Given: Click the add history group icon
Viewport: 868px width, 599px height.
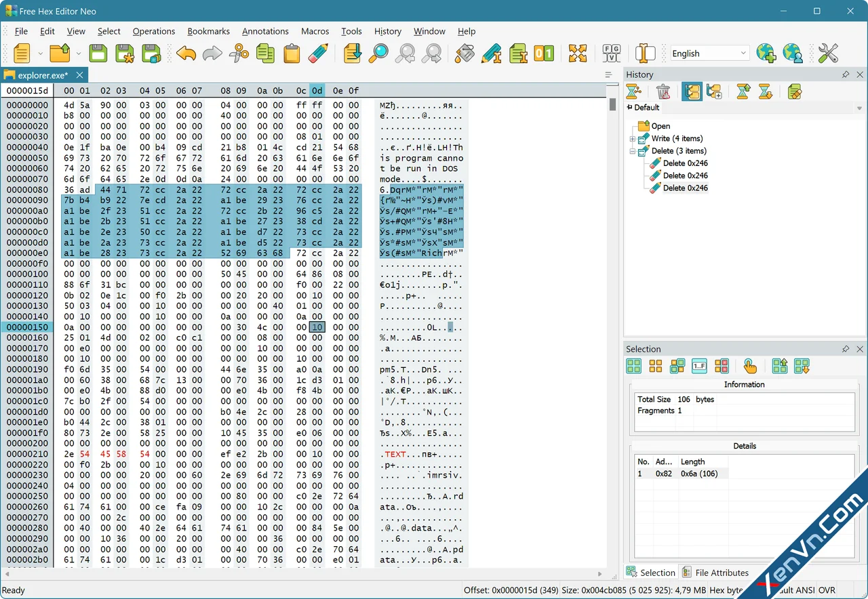Looking at the screenshot, I should 714,91.
